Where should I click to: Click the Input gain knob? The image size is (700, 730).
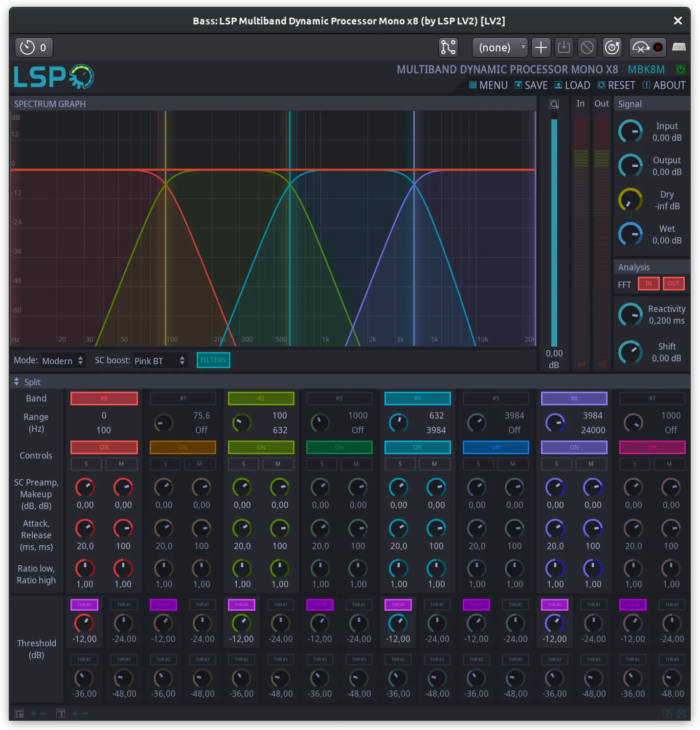pyautogui.click(x=631, y=132)
